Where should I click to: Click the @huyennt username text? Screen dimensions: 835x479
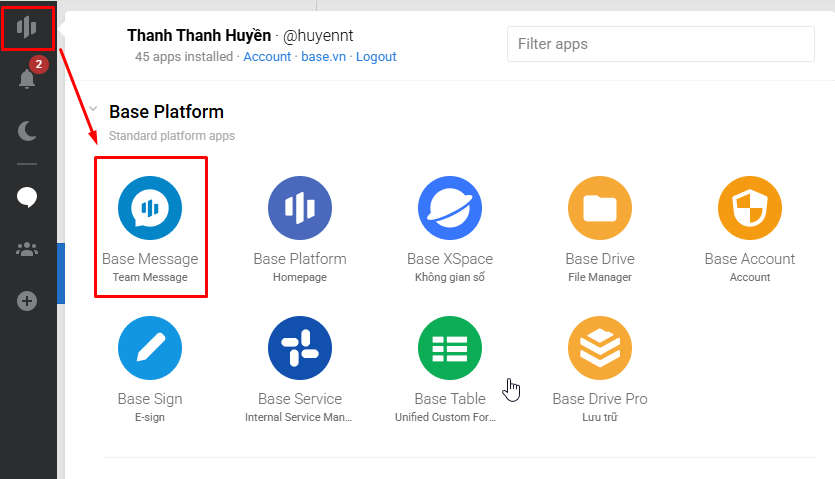[x=318, y=36]
